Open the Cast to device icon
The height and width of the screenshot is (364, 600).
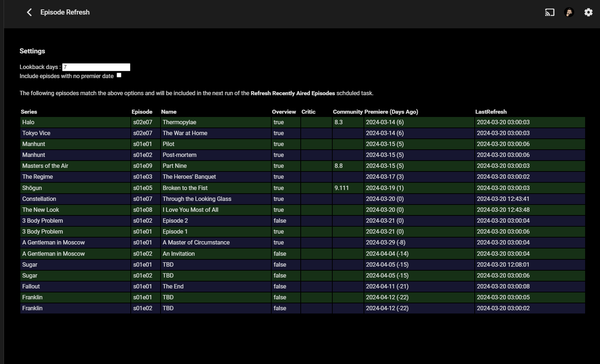coord(550,12)
